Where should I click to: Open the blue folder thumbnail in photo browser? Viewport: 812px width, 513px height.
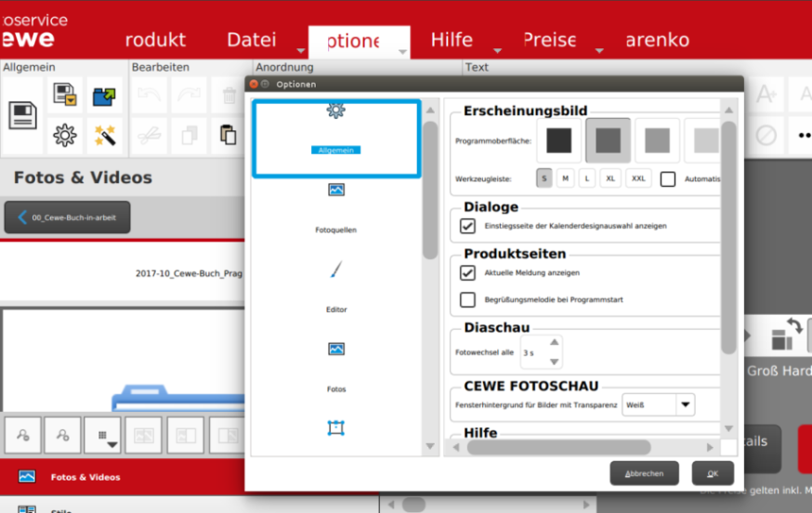[x=178, y=398]
